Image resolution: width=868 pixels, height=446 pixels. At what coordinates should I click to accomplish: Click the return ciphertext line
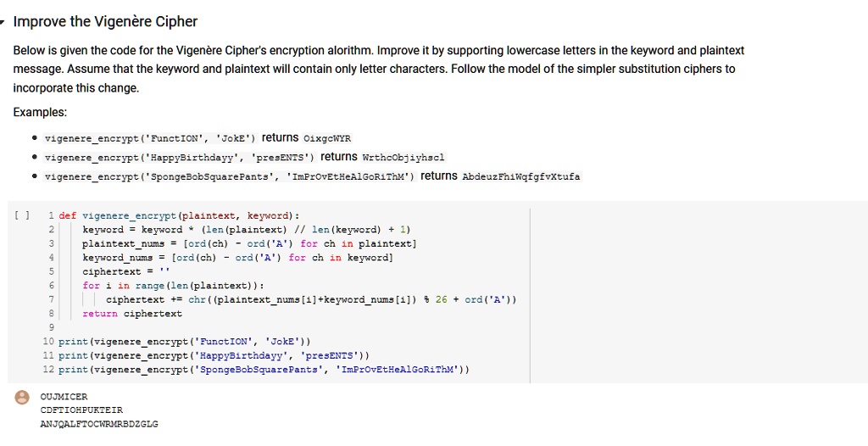pos(131,314)
